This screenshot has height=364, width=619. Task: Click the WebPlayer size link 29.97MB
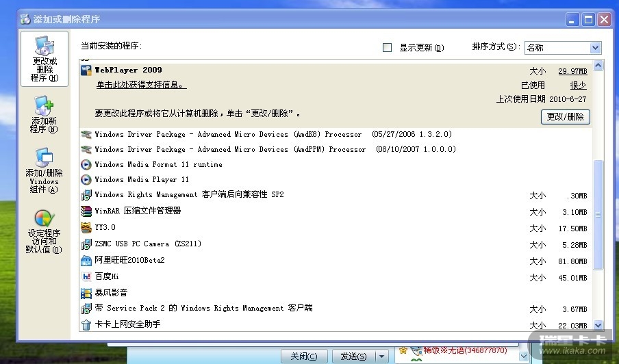tap(573, 71)
